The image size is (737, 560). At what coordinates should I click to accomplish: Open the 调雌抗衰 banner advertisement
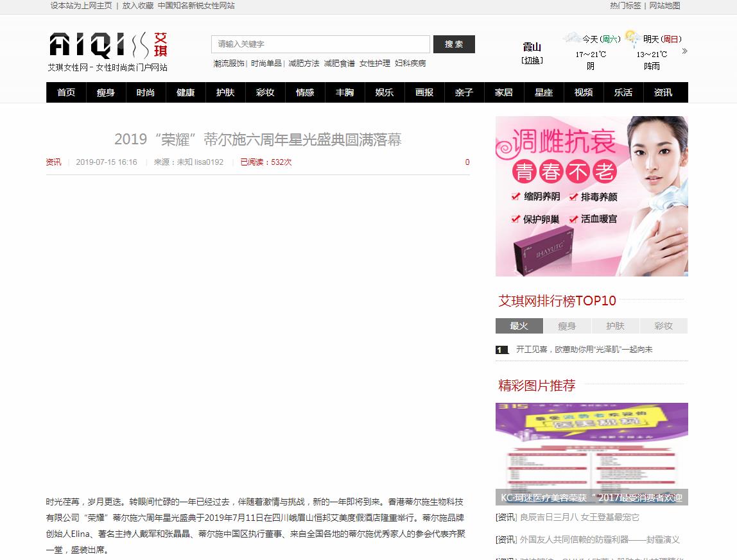[x=592, y=196]
